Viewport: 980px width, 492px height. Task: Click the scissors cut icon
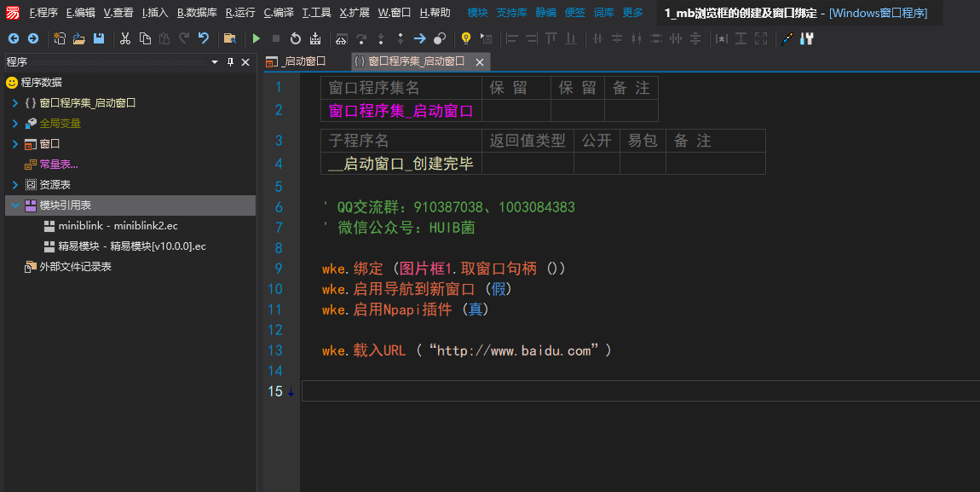[x=125, y=38]
